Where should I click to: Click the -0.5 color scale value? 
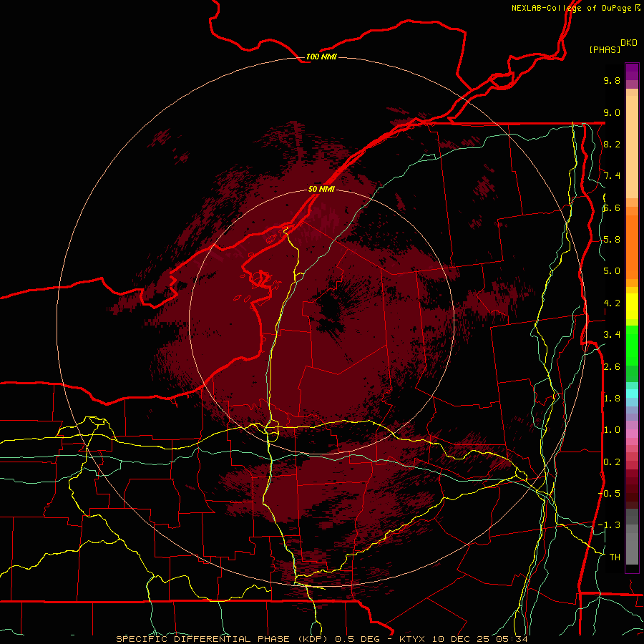(610, 494)
